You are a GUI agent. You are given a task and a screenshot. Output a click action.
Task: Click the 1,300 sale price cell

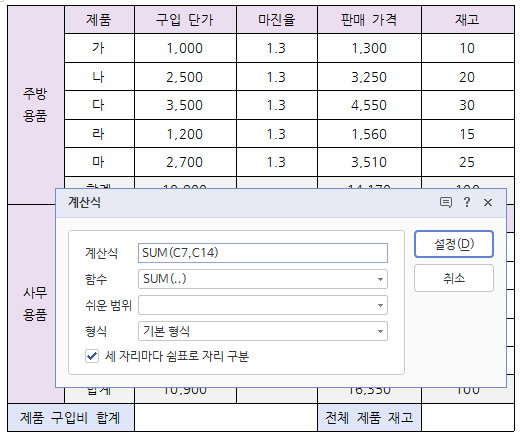click(x=369, y=48)
